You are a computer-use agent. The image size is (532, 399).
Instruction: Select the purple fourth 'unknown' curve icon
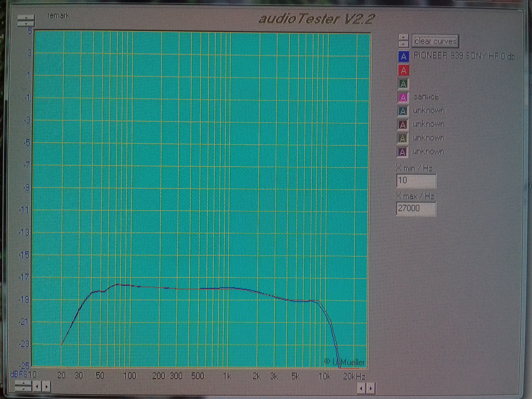tap(402, 152)
